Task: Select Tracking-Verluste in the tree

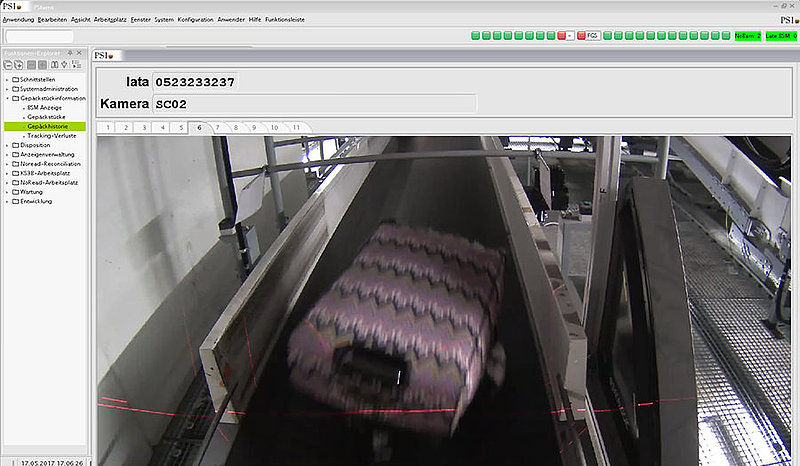Action: click(52, 135)
